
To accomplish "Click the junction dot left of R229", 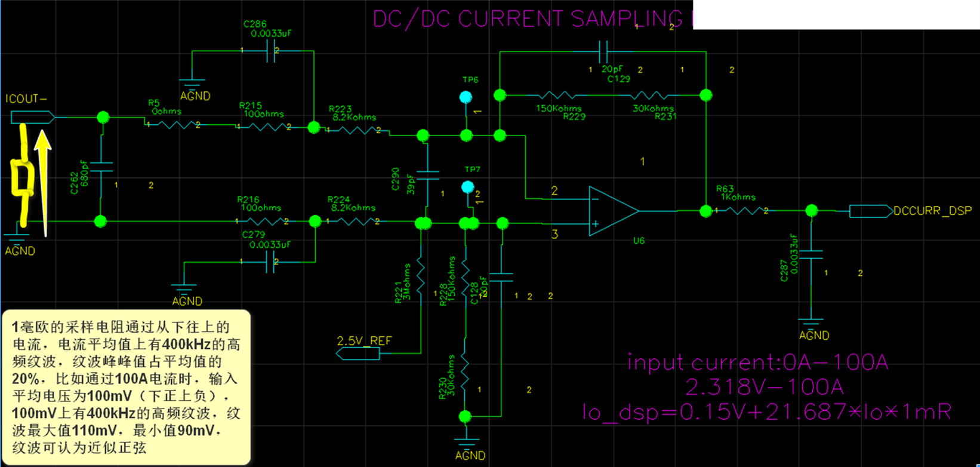I will click(x=500, y=95).
